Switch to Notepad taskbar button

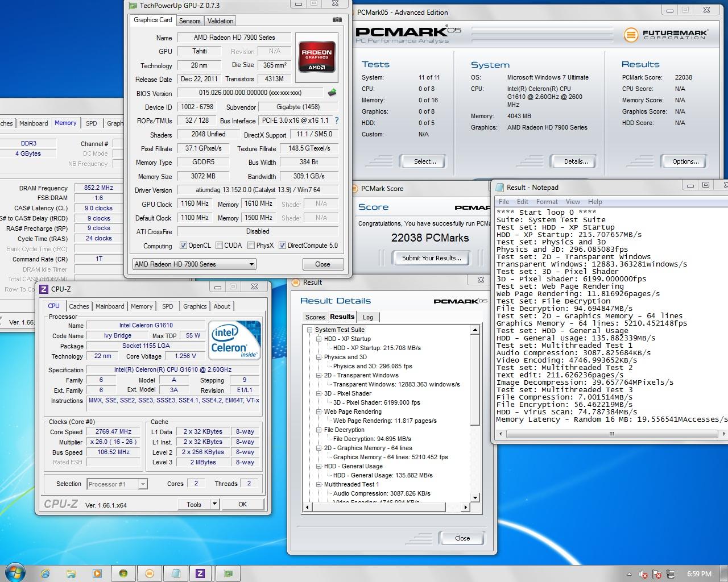[x=176, y=573]
